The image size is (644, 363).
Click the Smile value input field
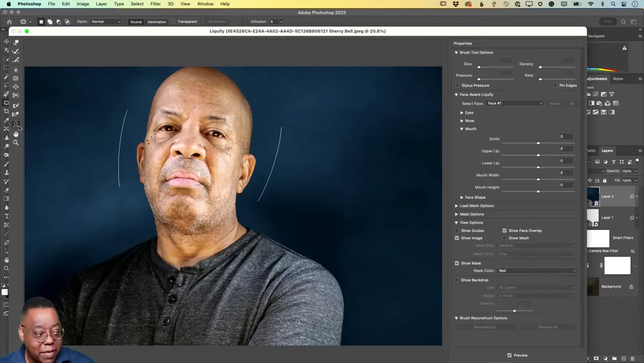coord(566,137)
